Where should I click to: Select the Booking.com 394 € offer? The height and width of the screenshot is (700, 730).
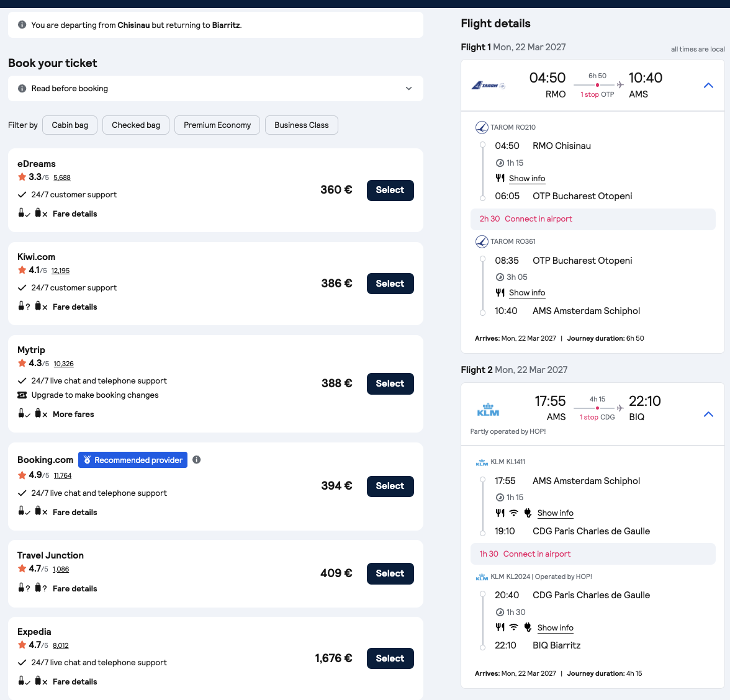coord(390,487)
